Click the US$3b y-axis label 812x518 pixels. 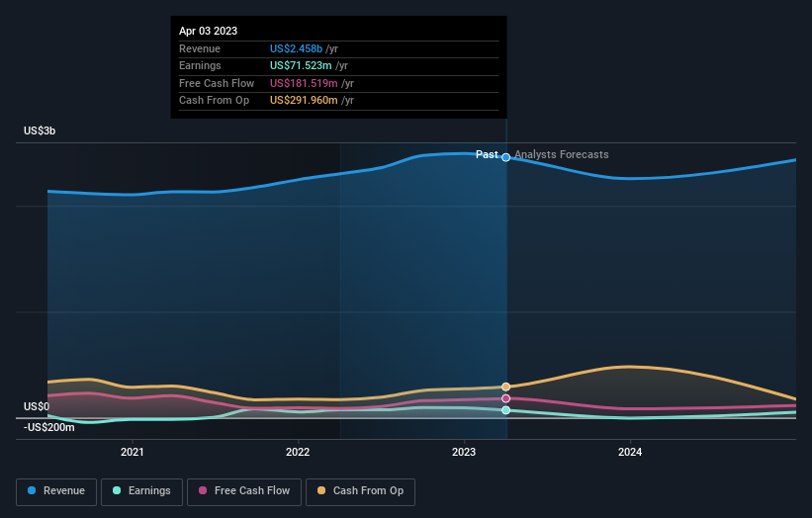pos(40,130)
